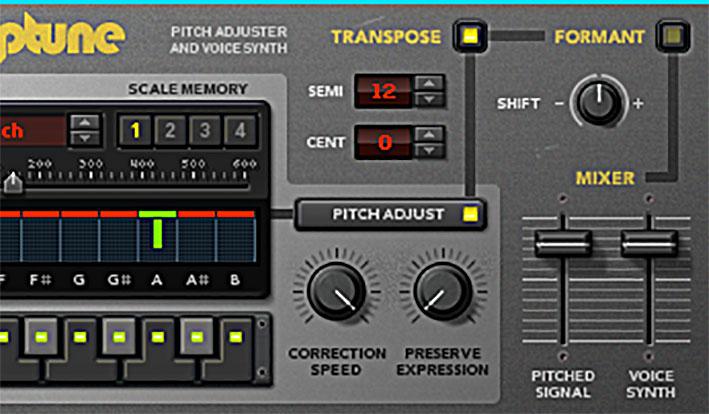
Task: Decrease the Semi transpose value
Action: [x=429, y=99]
